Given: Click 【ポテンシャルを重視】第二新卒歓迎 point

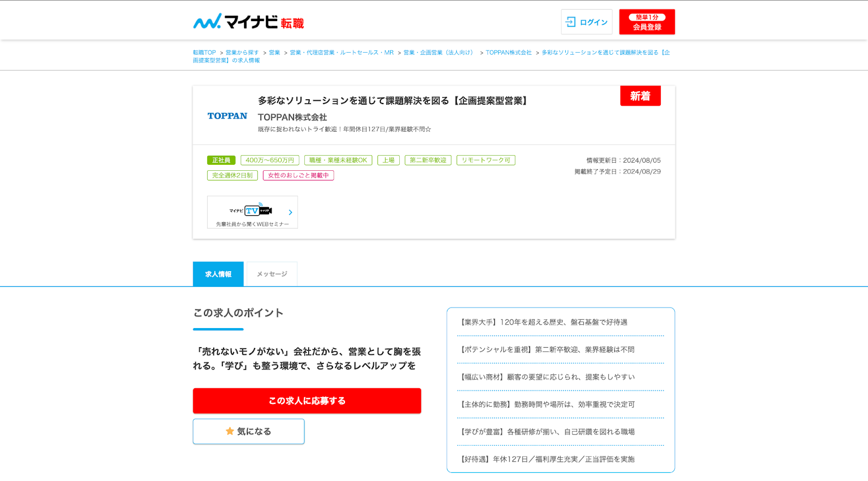Looking at the screenshot, I should click(x=546, y=350).
